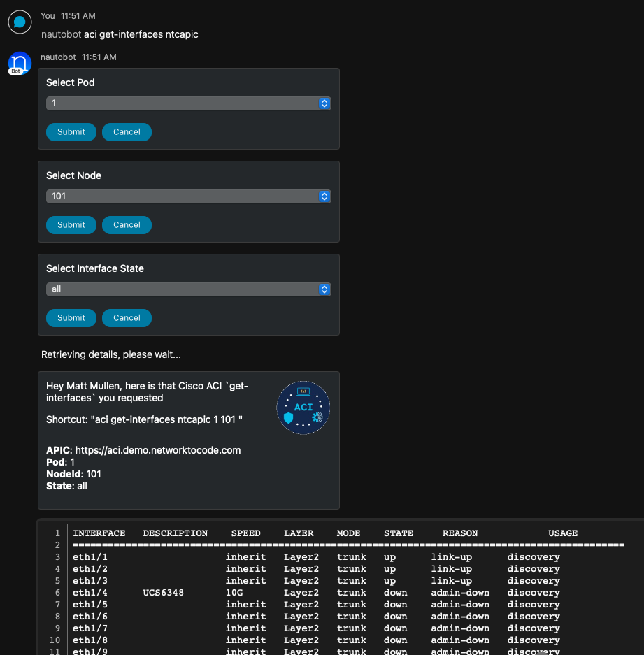Click the 11:51 AM timestamp on nautobot's reply
Viewport: 644px width, 655px height.
tap(99, 57)
